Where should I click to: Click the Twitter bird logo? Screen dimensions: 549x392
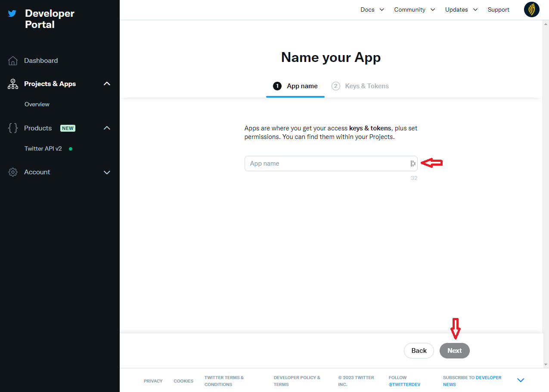pos(12,13)
